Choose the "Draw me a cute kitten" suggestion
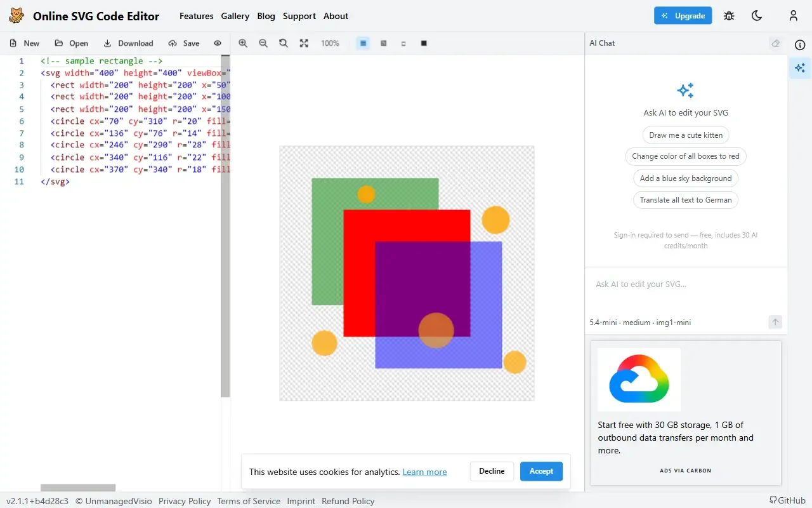 [x=686, y=135]
